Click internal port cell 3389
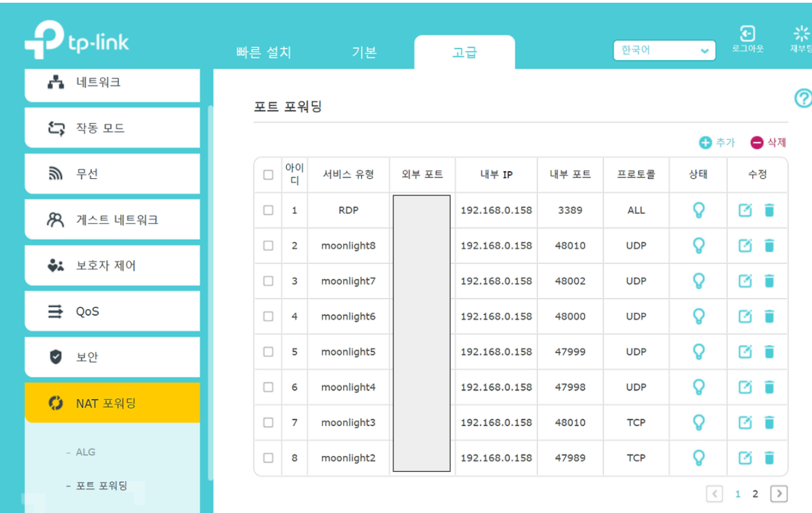 (x=570, y=210)
